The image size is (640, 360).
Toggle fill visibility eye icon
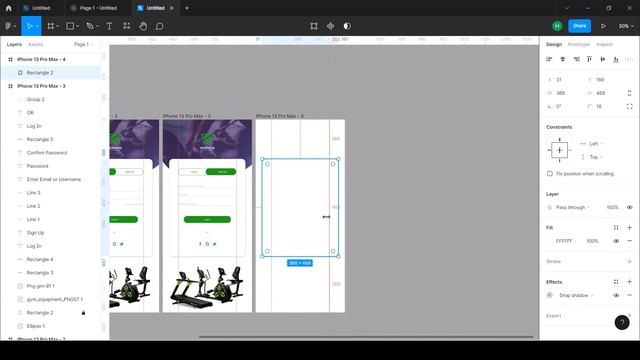click(x=616, y=241)
